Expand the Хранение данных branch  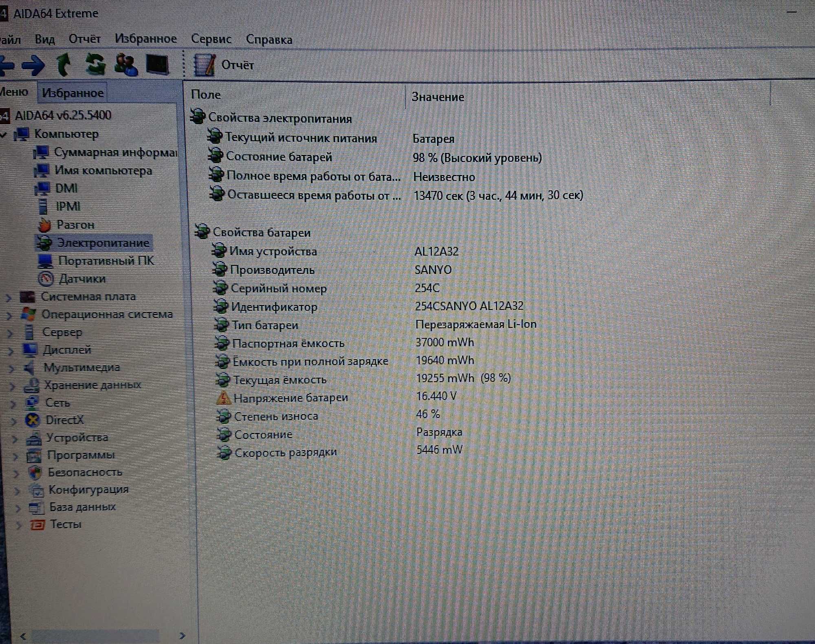tap(12, 386)
